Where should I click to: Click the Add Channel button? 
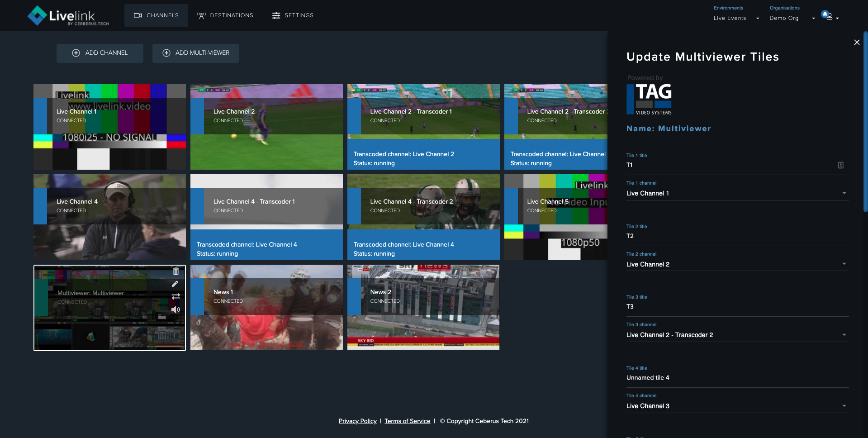point(100,53)
